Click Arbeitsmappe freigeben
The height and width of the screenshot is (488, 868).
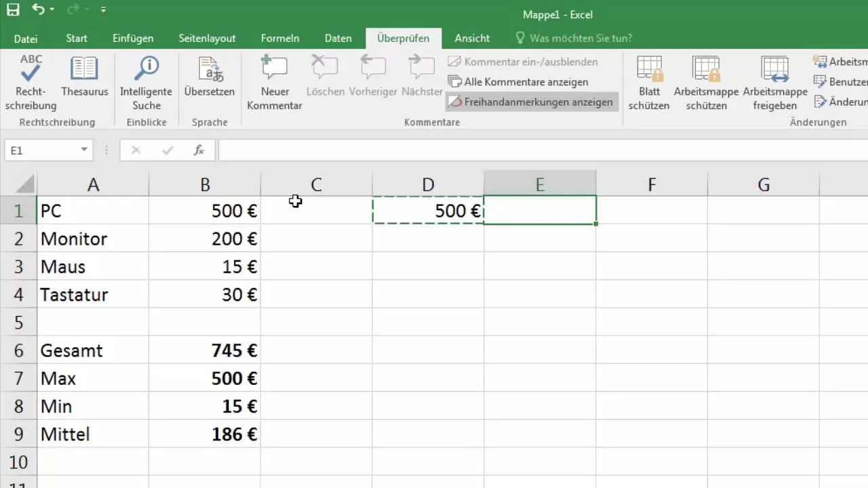(x=775, y=83)
